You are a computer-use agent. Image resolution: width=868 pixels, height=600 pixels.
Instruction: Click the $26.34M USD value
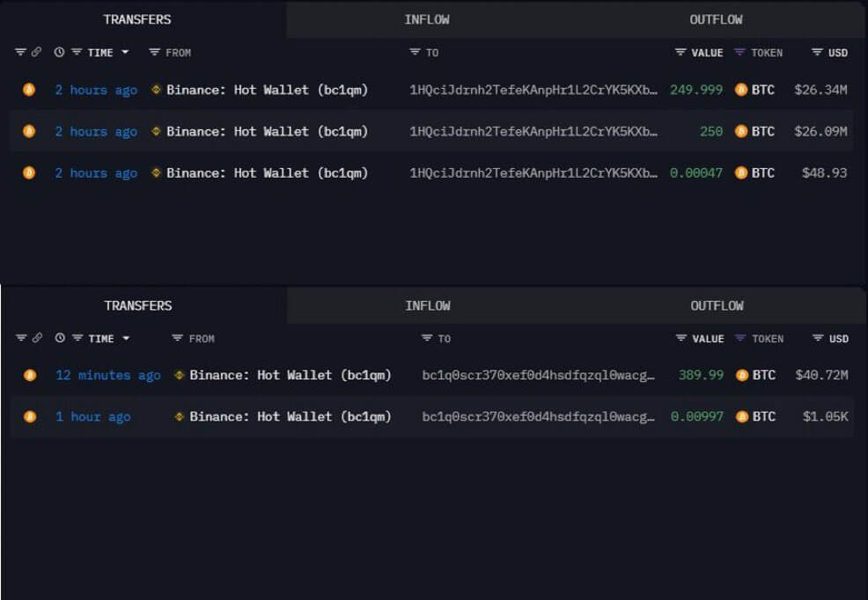coord(820,90)
